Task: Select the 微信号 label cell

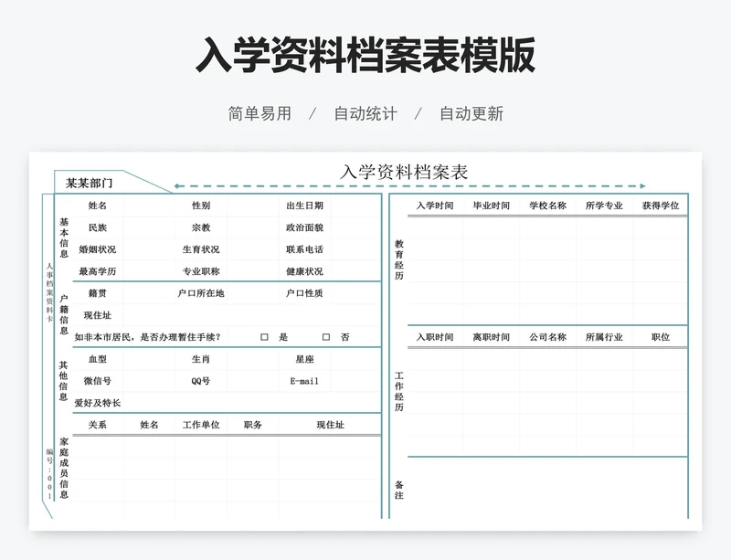Action: pos(98,381)
